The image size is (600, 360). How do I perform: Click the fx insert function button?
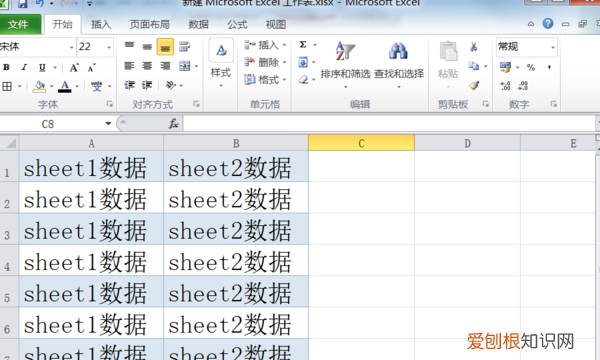[173, 124]
